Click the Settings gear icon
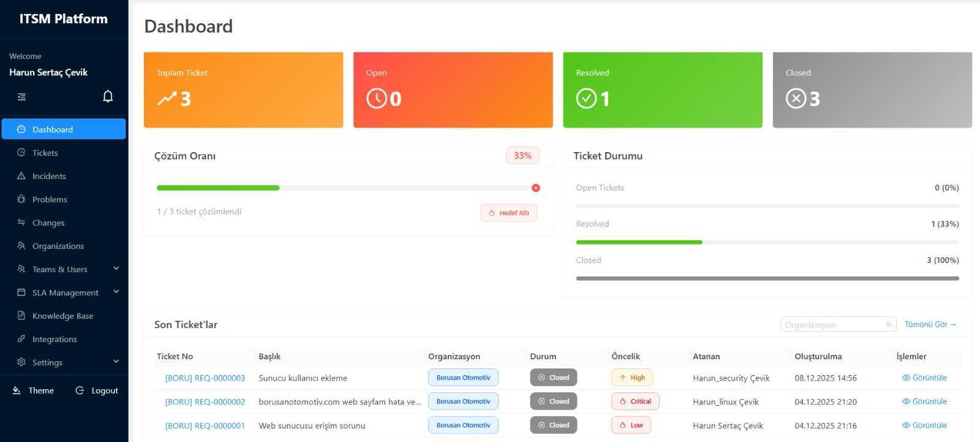Screen dimensions: 980x442 (21, 362)
